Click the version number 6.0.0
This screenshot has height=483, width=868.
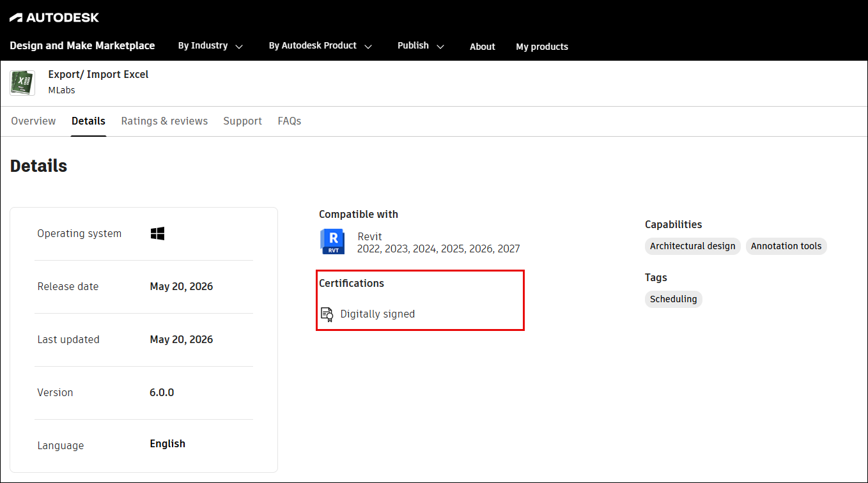pos(162,393)
